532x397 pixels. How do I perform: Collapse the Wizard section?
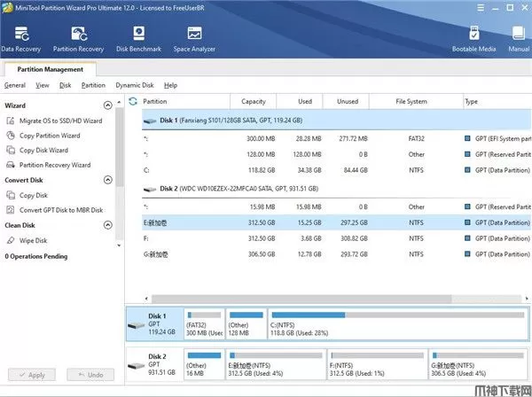(x=108, y=105)
